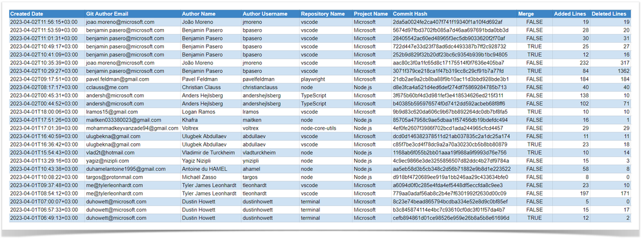The image size is (644, 240).
Task: Click commit hash starting with 2da5a0024
Action: tap(447, 22)
